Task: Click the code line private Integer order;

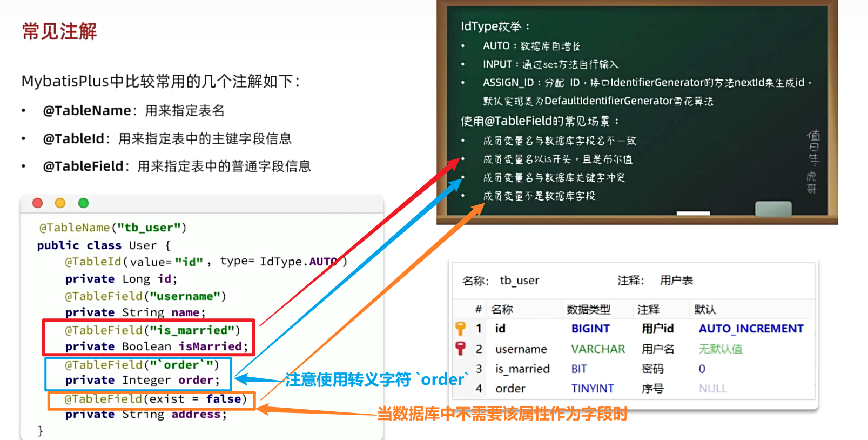Action: pyautogui.click(x=143, y=380)
